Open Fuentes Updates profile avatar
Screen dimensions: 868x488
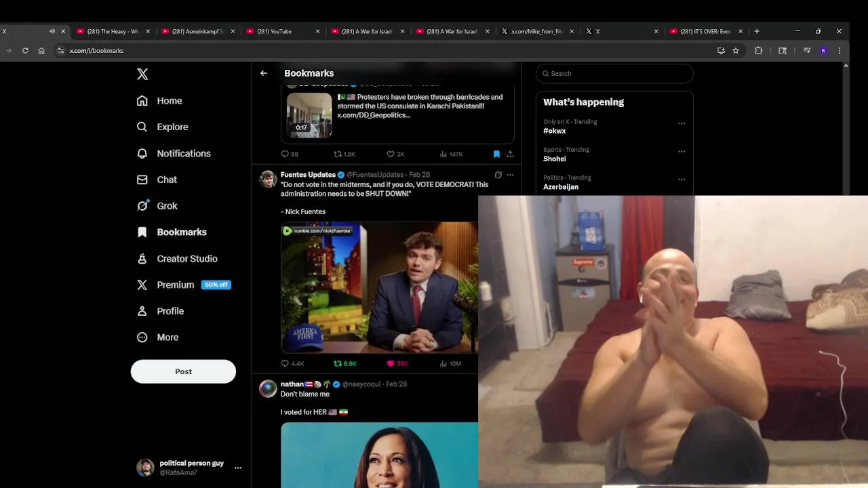[268, 179]
